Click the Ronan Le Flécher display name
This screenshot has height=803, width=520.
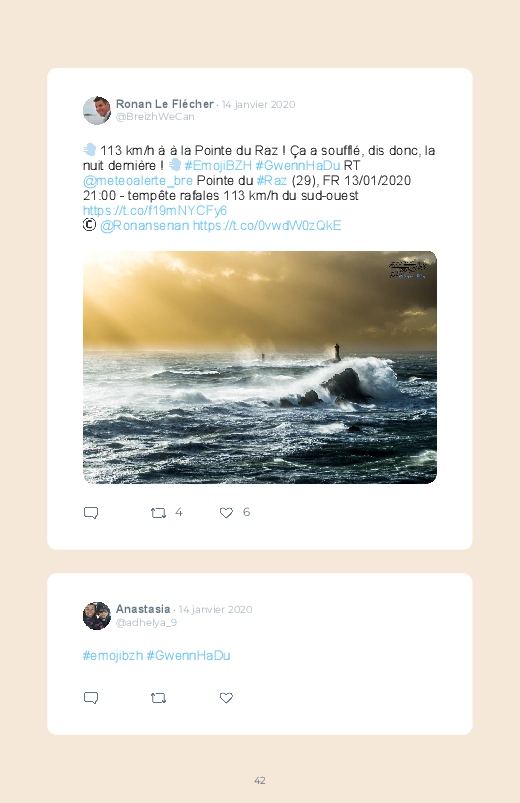(164, 104)
